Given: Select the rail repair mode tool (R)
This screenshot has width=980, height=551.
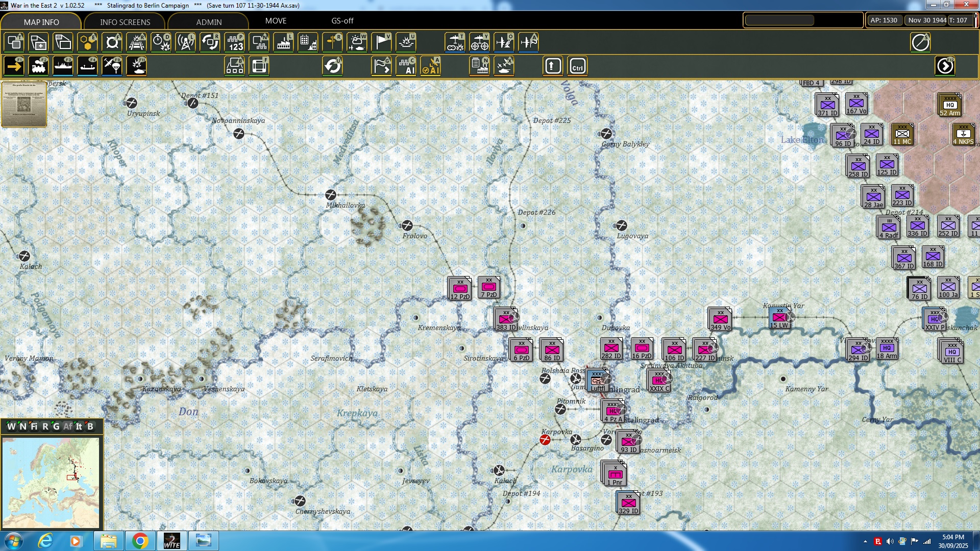Looking at the screenshot, I should [x=136, y=42].
